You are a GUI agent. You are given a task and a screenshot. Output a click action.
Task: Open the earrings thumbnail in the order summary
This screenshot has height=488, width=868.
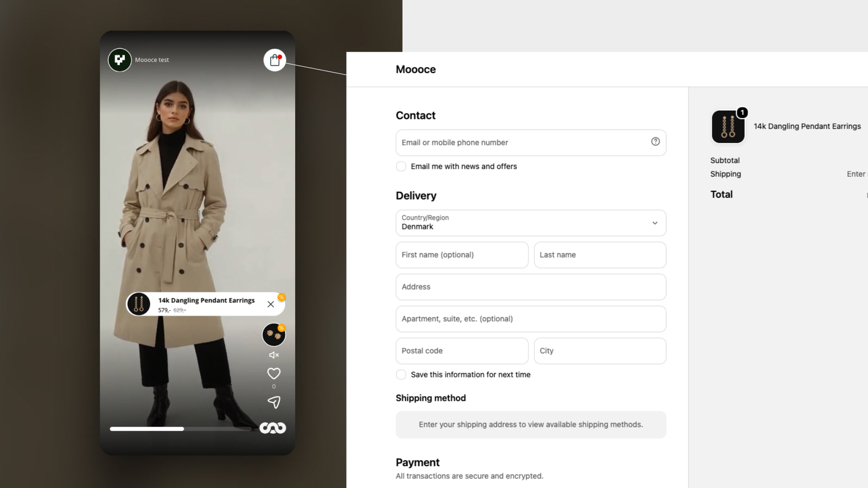(728, 127)
